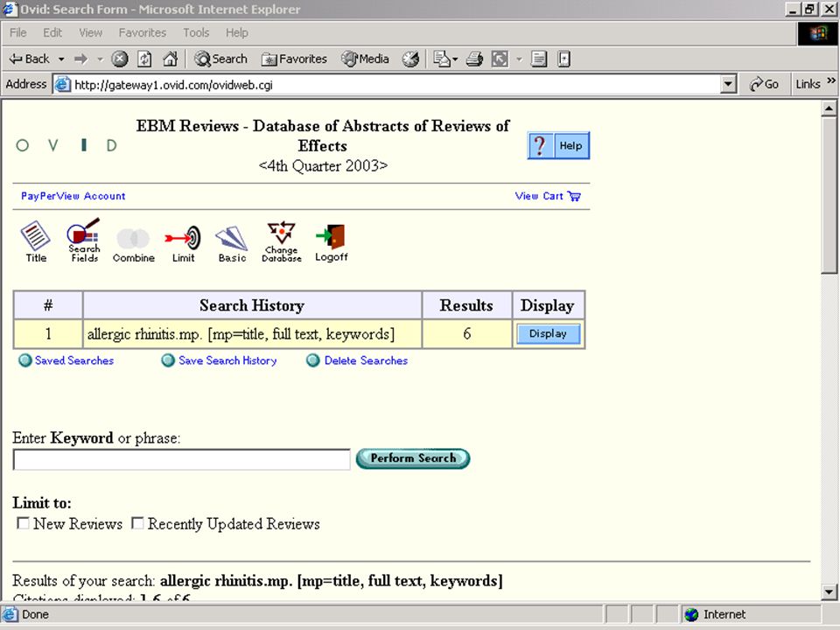Print the page with the printer icon

[474, 59]
